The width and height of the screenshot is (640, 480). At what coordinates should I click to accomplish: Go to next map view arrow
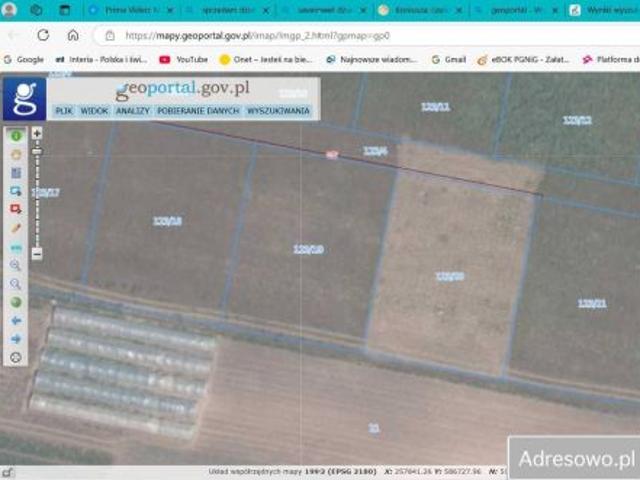point(16,339)
